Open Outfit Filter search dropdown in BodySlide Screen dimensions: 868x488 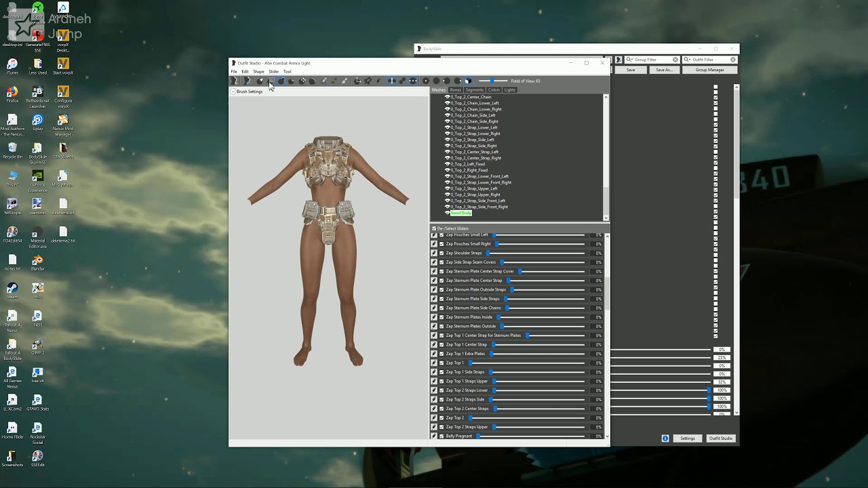(x=688, y=60)
